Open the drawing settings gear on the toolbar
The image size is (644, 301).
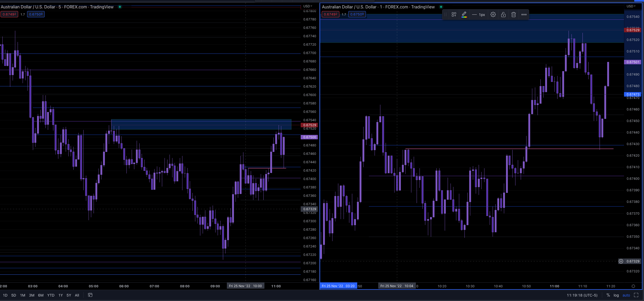(493, 14)
